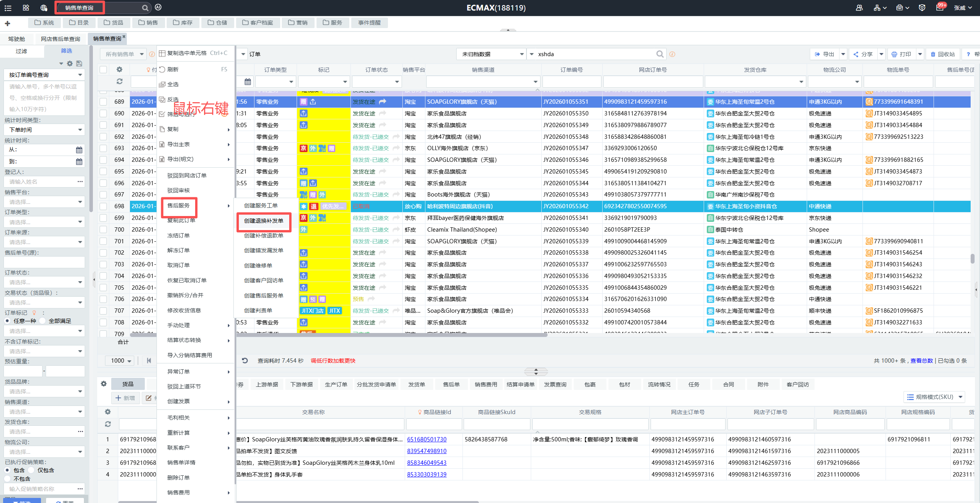The width and height of the screenshot is (980, 503).
Task: Open the messages icon with 99+ badge
Action: tap(940, 7)
